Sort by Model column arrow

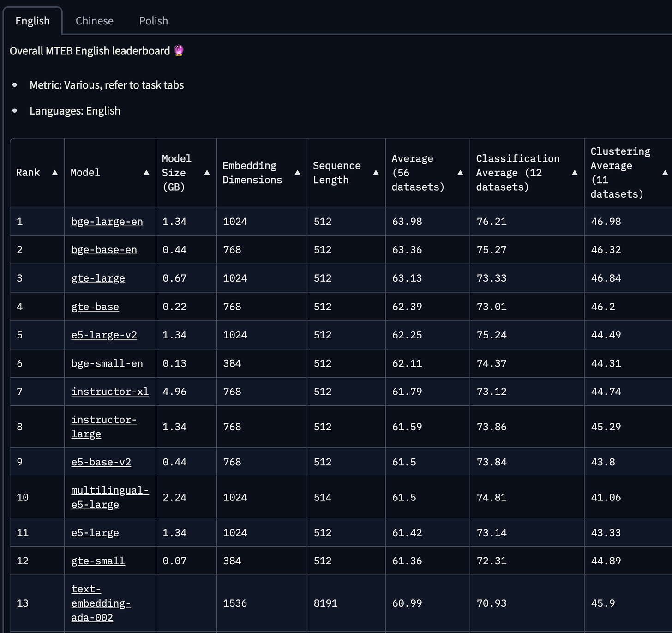tap(146, 173)
